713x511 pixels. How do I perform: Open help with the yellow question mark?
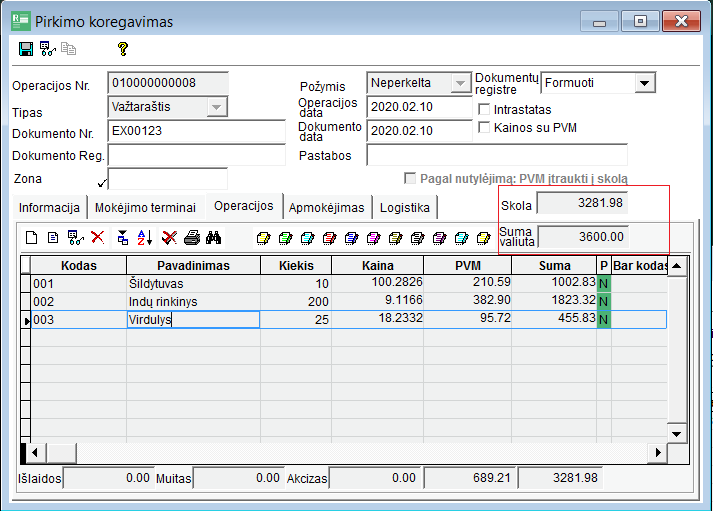click(x=123, y=49)
